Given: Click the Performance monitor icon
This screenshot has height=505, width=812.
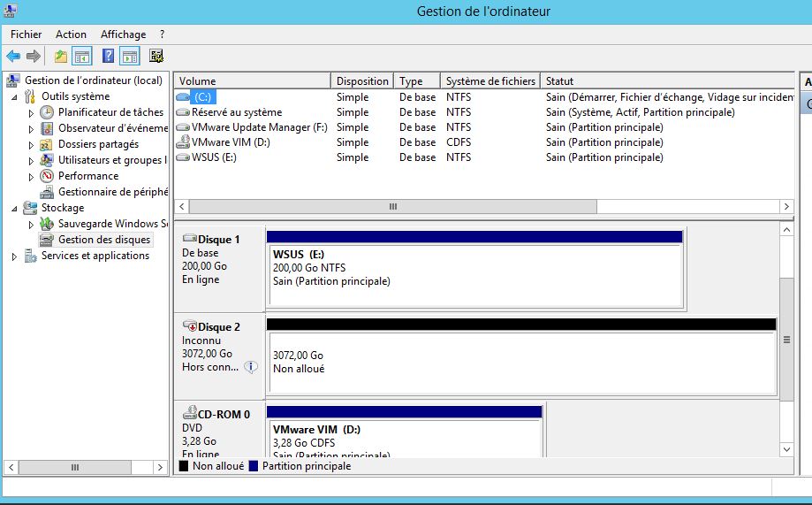Looking at the screenshot, I should coord(47,176).
